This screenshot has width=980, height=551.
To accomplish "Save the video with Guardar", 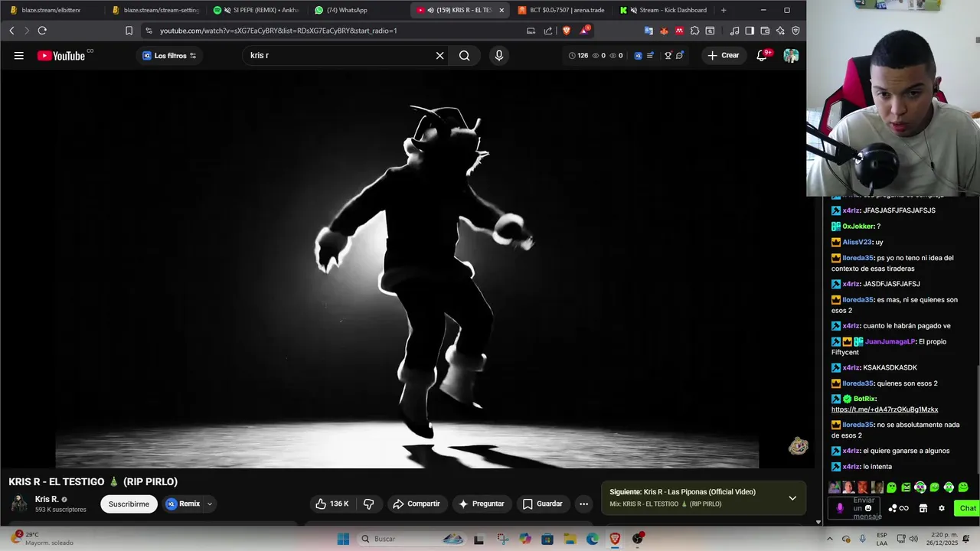I will (x=543, y=504).
